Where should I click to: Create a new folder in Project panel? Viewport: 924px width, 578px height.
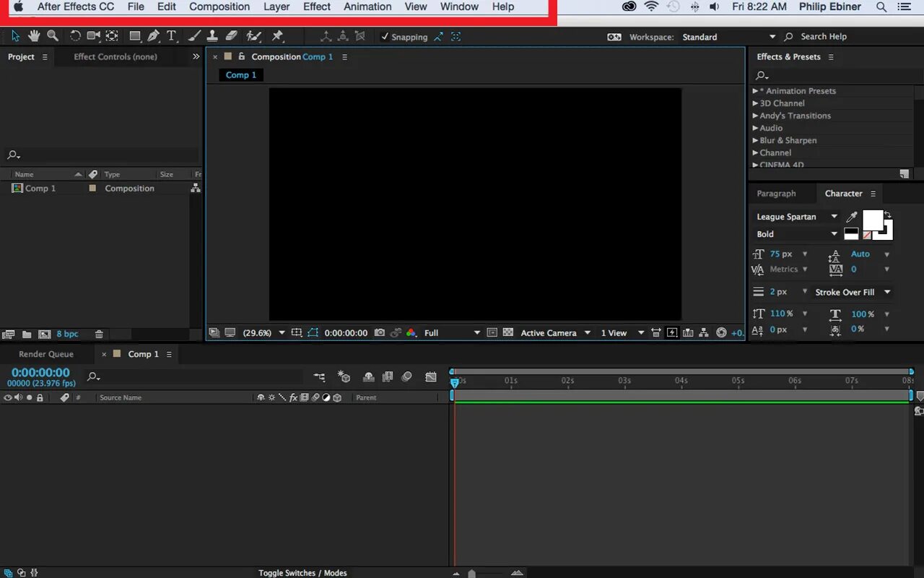click(x=27, y=335)
